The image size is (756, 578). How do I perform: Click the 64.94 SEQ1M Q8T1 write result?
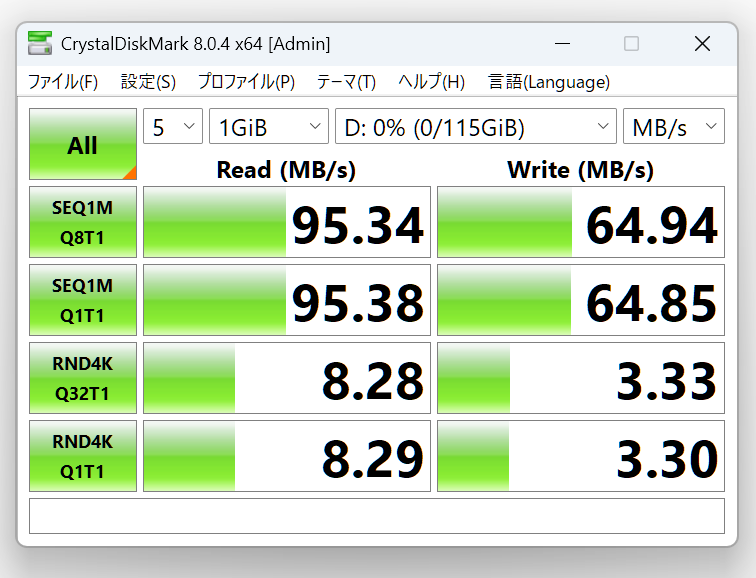tap(581, 222)
